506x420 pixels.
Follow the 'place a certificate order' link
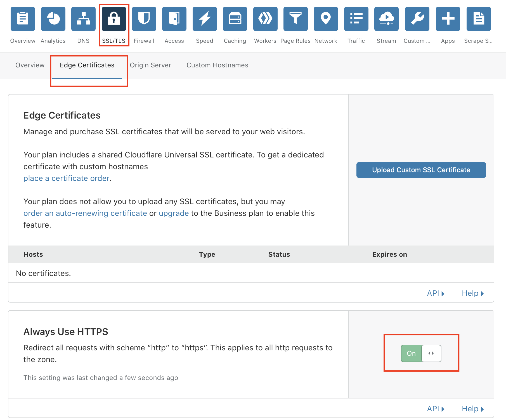pyautogui.click(x=66, y=178)
